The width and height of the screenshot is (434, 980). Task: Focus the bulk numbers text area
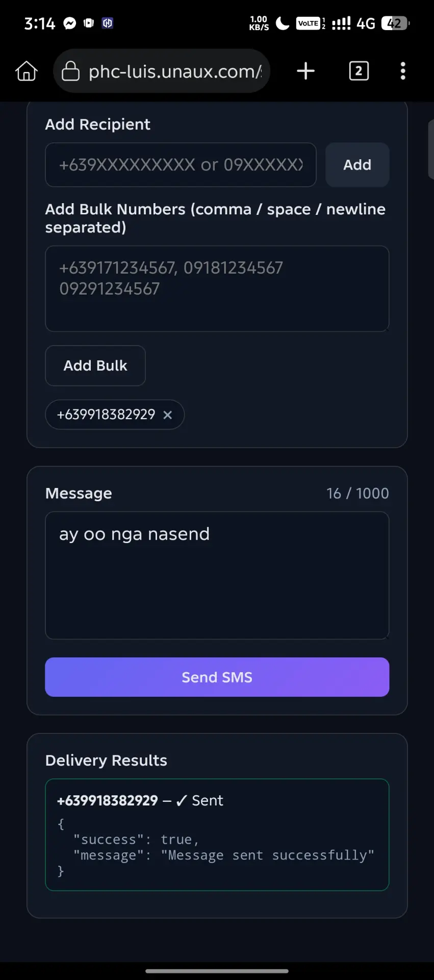217,289
